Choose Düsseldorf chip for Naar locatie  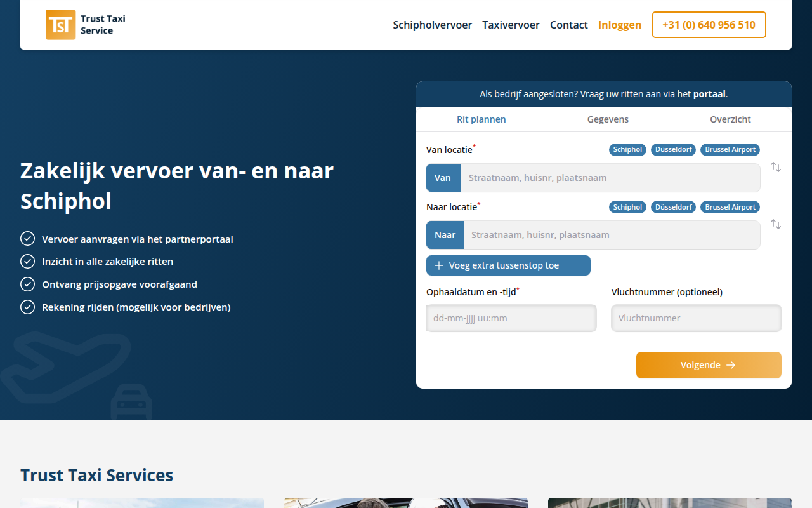[673, 207]
